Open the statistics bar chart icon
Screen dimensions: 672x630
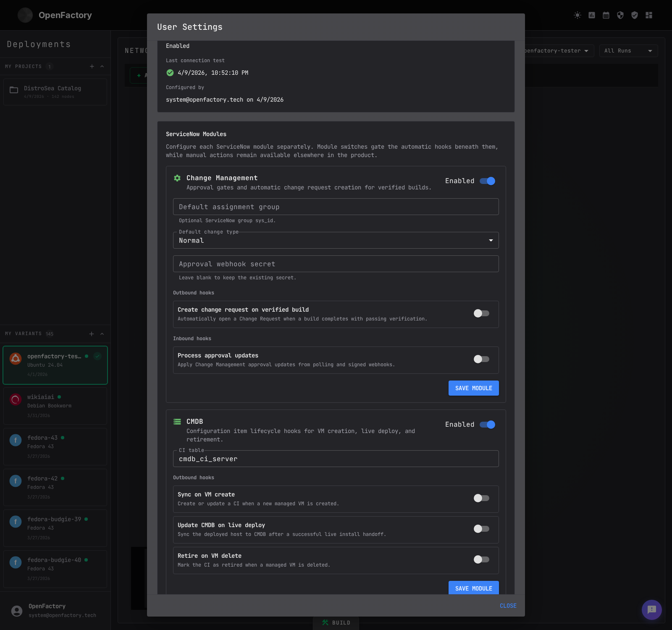click(592, 15)
